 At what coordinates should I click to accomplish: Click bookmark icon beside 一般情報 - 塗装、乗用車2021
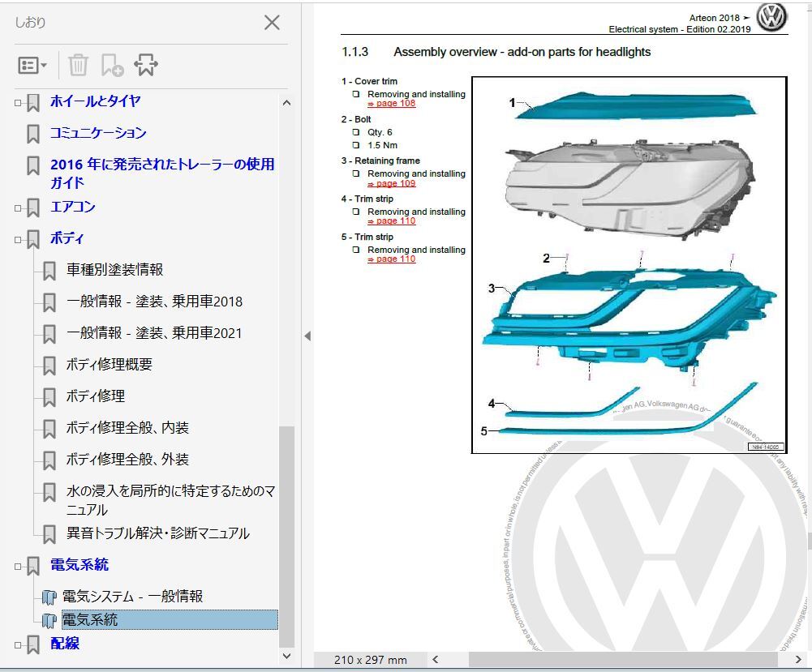coord(49,334)
